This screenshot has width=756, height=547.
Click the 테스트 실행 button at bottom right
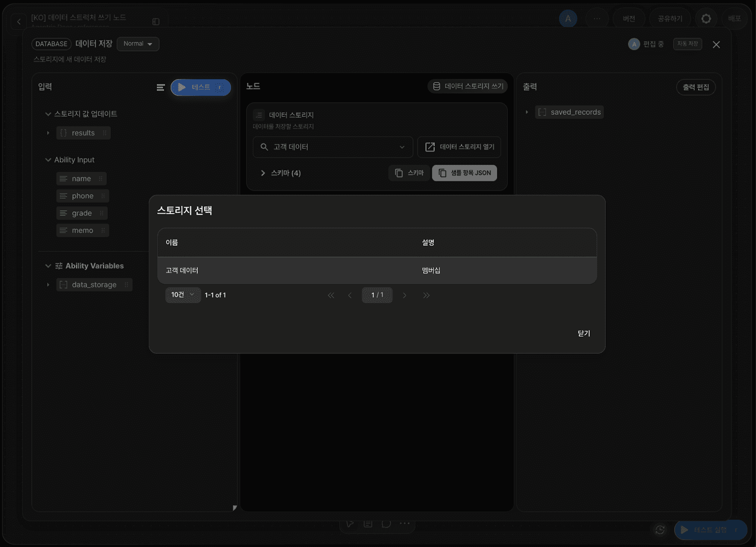coord(710,530)
